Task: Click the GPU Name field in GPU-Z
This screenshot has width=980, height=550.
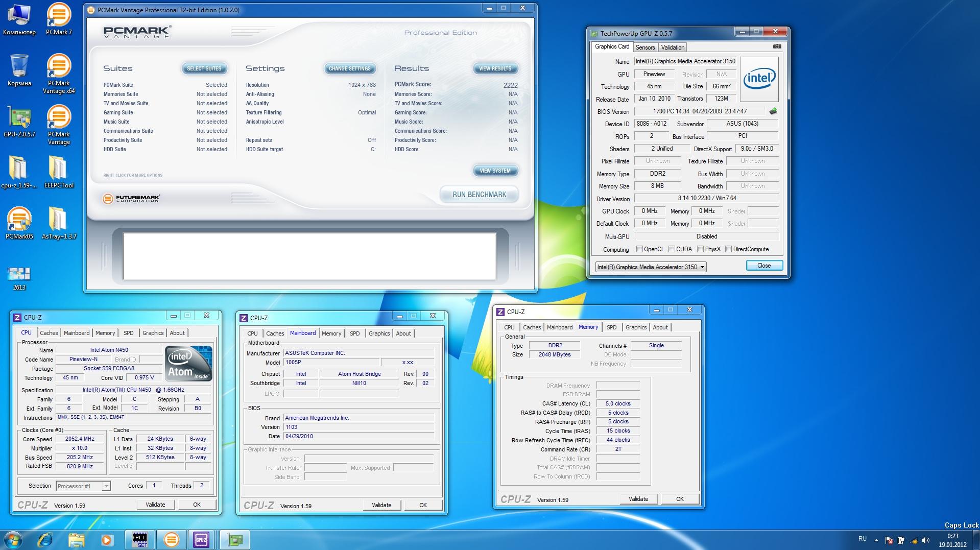Action: click(685, 61)
